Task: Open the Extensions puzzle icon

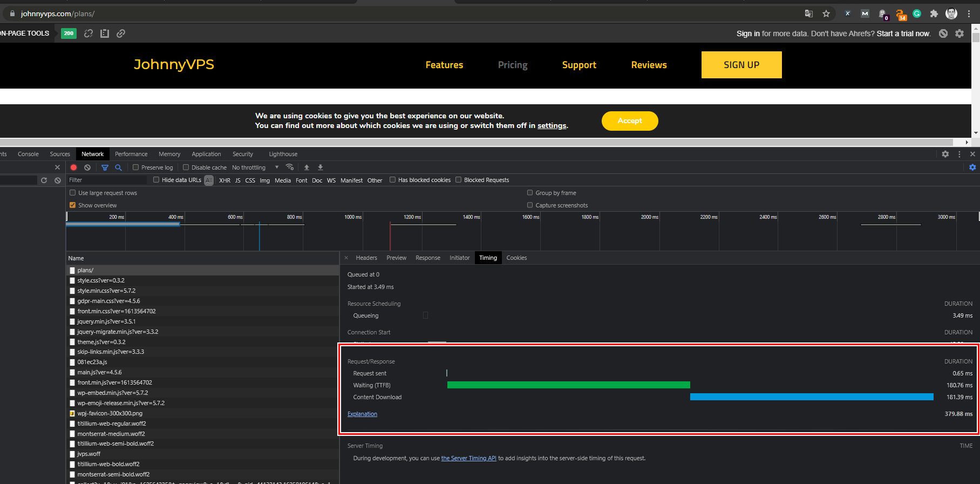Action: pos(934,14)
